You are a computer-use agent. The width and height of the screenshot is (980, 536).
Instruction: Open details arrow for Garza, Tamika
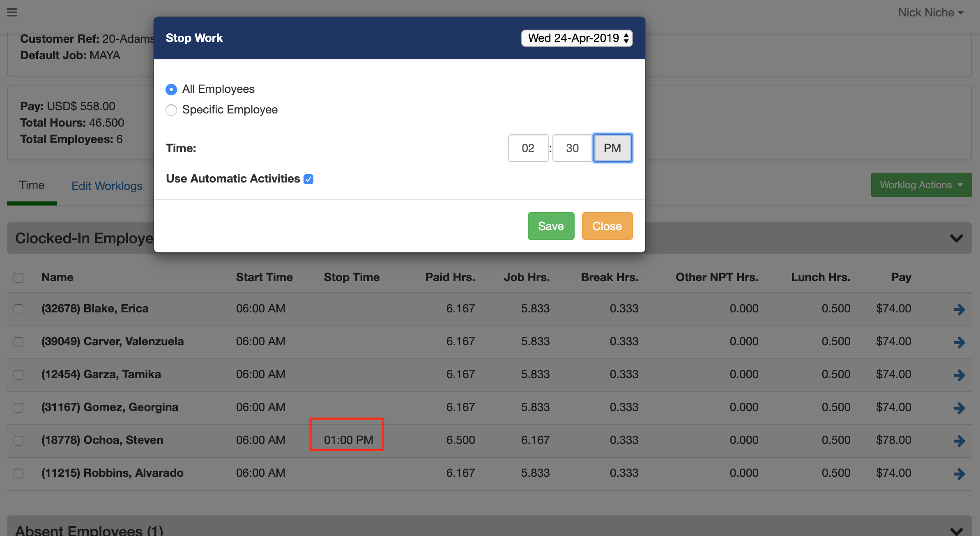[x=959, y=375]
